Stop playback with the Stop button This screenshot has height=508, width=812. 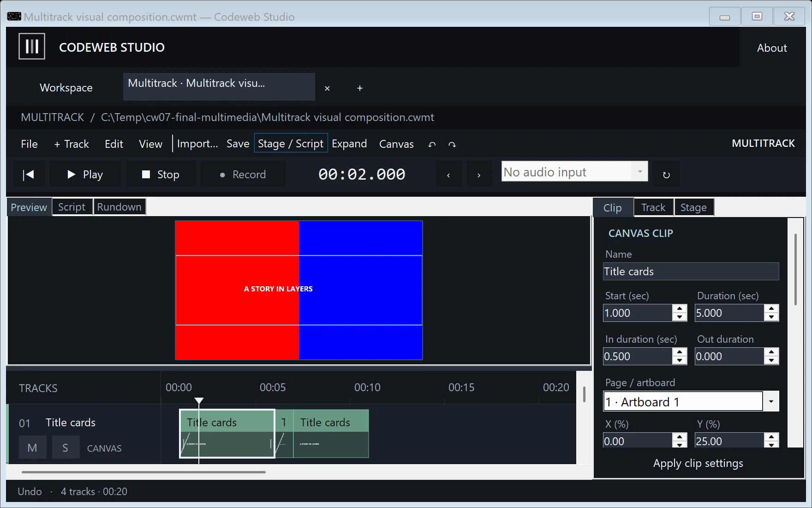click(161, 175)
